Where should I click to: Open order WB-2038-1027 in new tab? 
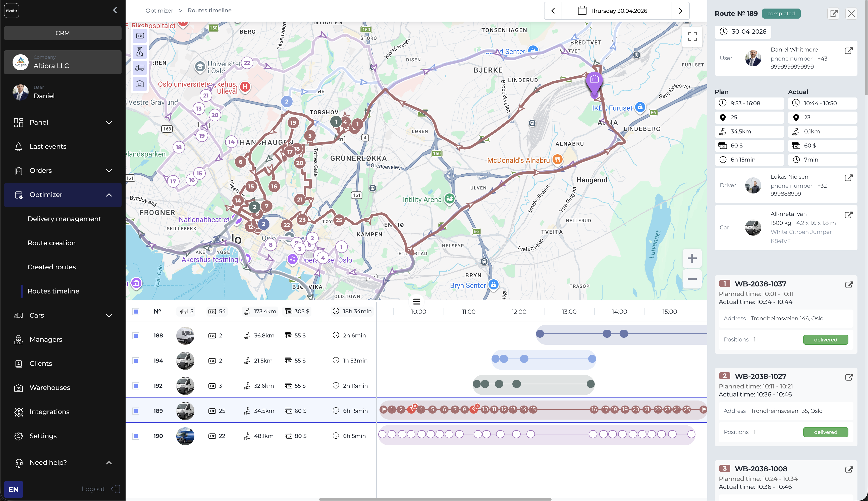pyautogui.click(x=849, y=377)
